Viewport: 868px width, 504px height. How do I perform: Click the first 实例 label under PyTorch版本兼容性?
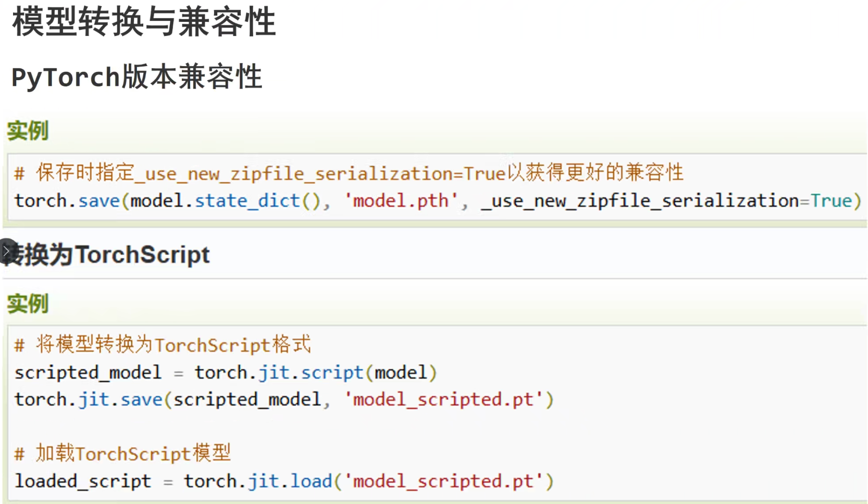pyautogui.click(x=28, y=131)
